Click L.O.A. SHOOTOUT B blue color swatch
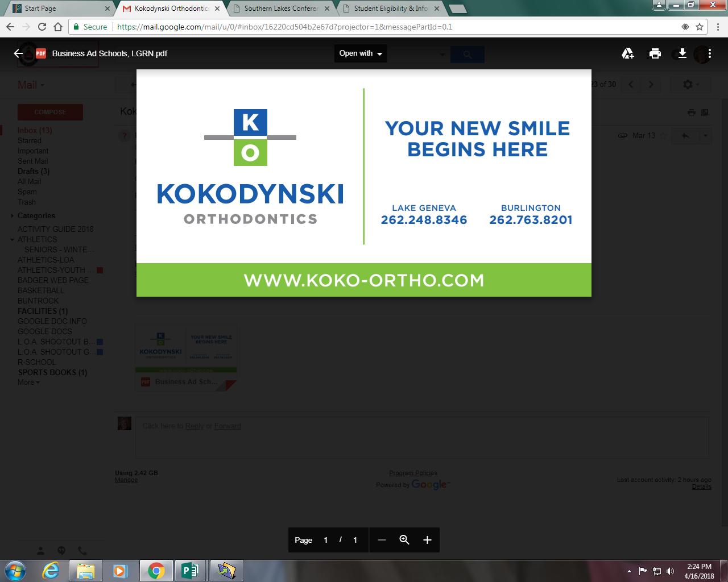 tap(100, 342)
